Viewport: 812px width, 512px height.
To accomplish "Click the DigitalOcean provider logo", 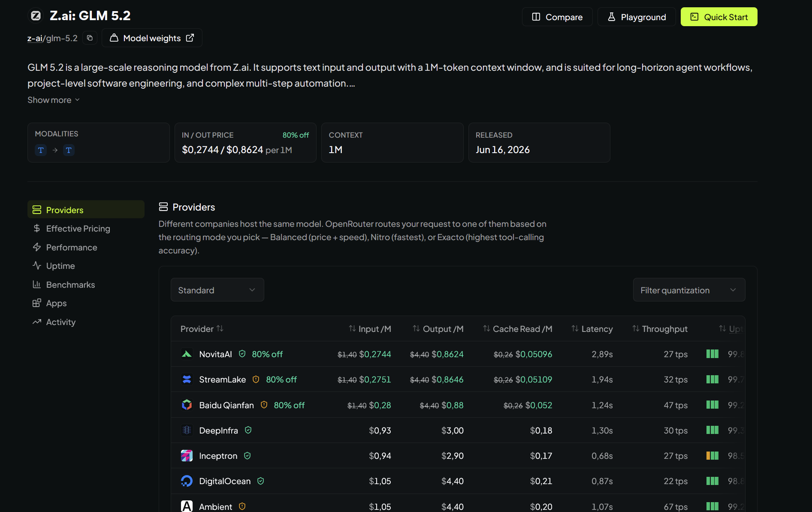I will tap(187, 481).
